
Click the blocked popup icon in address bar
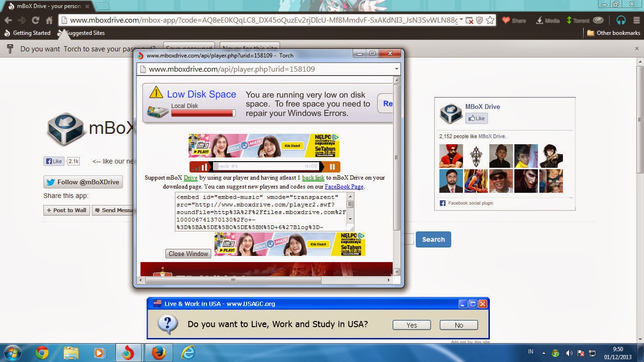point(469,20)
